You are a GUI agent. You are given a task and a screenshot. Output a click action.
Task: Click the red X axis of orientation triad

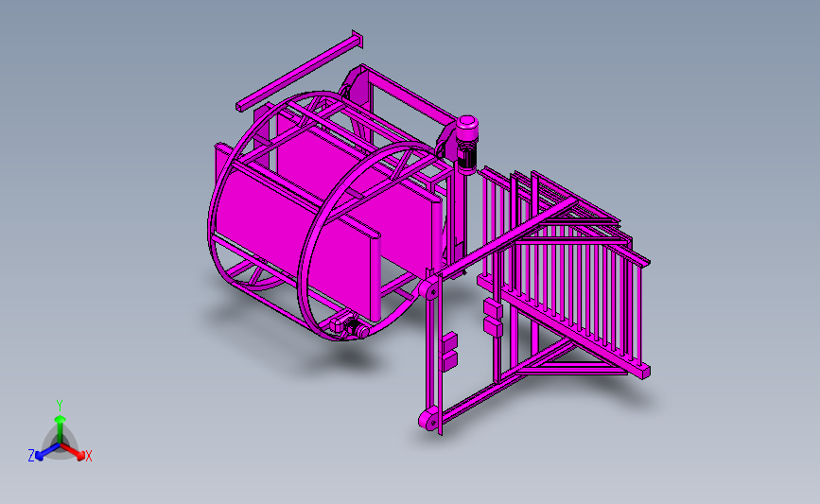76,453
